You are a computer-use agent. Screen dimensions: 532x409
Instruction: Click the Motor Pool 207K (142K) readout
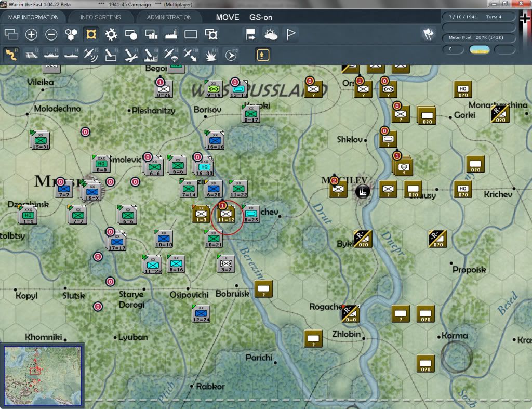pos(478,37)
